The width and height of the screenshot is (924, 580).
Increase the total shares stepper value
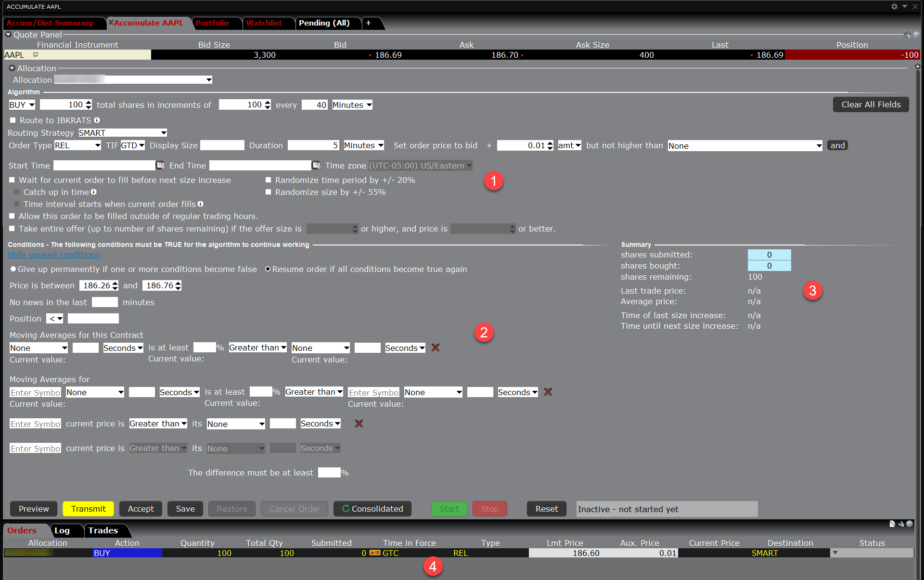(89, 102)
